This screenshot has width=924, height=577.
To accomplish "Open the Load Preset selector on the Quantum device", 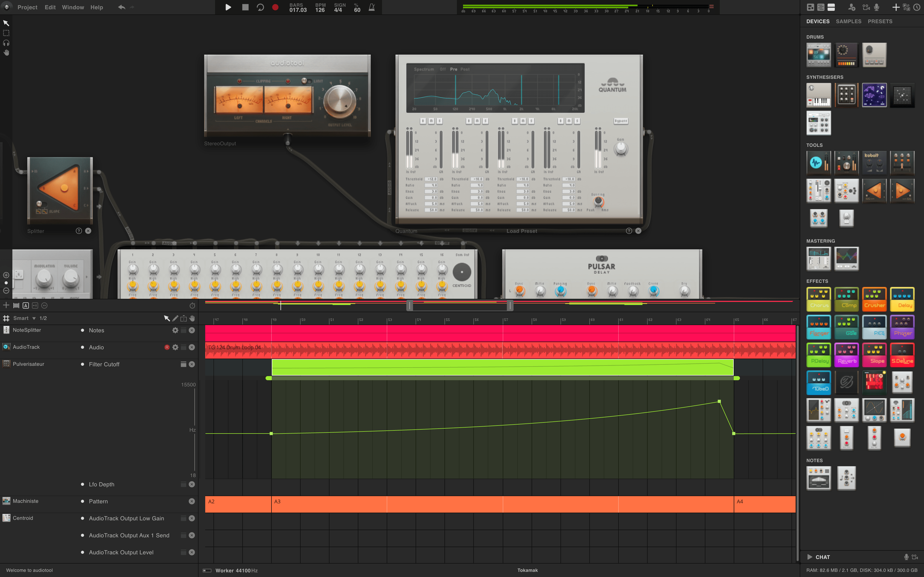I will pos(522,231).
